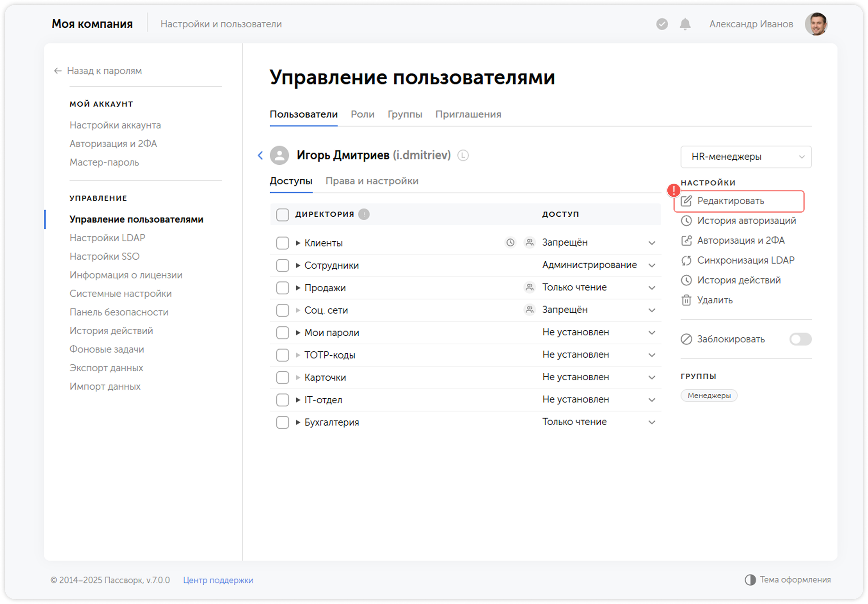Open access dropdown for Мои пароли
This screenshot has height=604, width=868.
[652, 333]
